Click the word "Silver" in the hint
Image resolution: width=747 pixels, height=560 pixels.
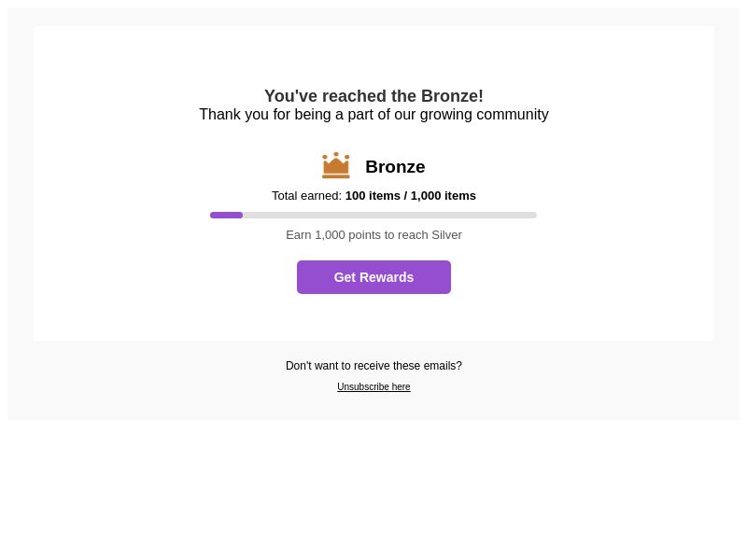pos(446,235)
